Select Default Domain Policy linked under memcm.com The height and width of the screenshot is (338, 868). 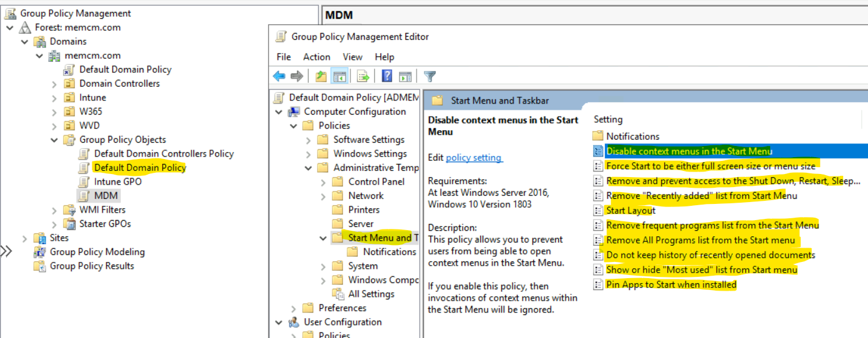click(x=125, y=69)
